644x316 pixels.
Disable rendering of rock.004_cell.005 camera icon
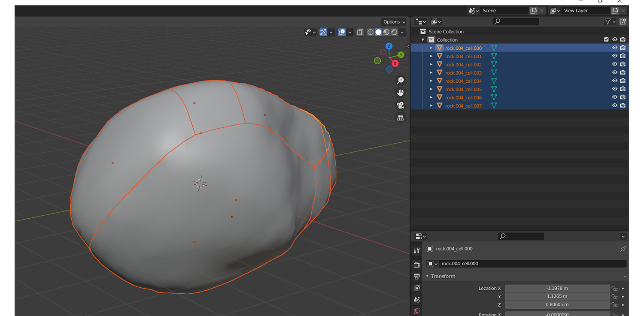click(x=623, y=89)
